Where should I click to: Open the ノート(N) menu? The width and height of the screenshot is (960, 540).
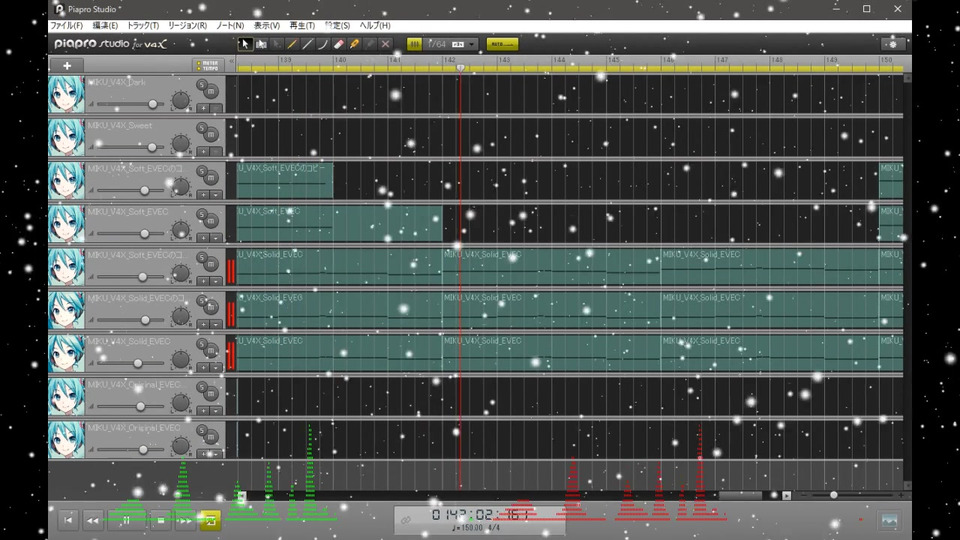click(x=230, y=26)
